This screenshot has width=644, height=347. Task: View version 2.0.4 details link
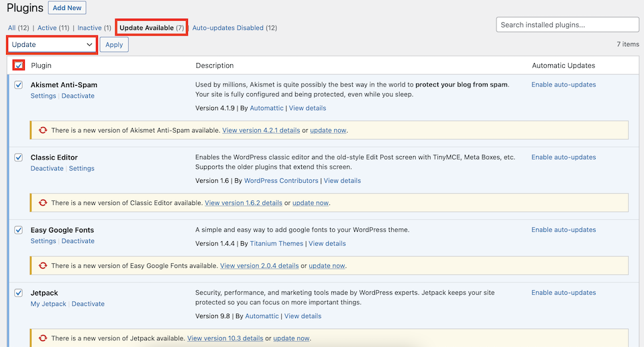260,266
